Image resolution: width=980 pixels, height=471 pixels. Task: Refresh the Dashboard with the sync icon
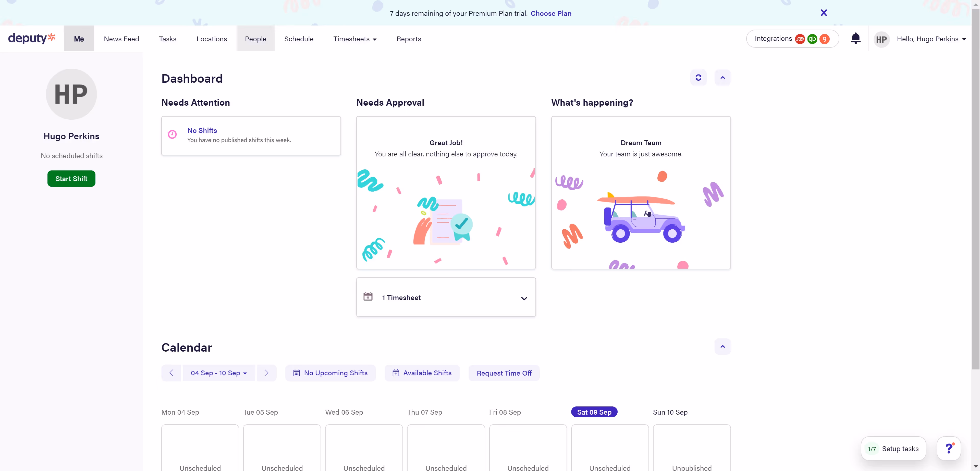[698, 78]
